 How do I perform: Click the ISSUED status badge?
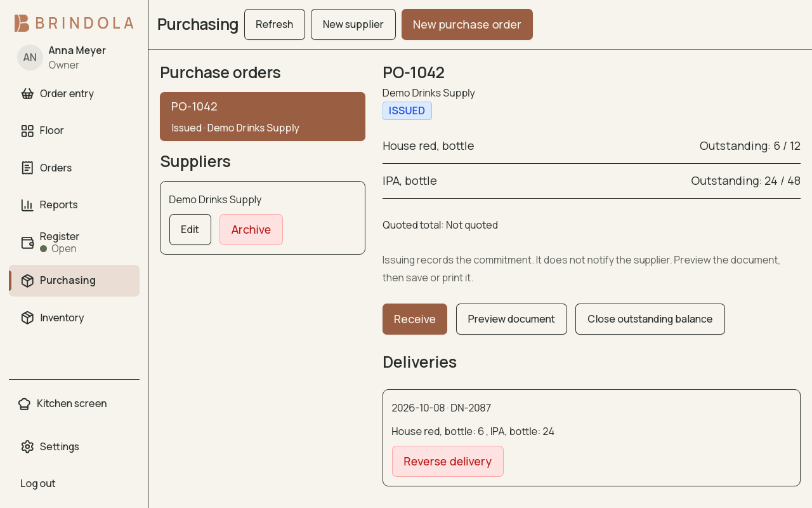coord(407,110)
